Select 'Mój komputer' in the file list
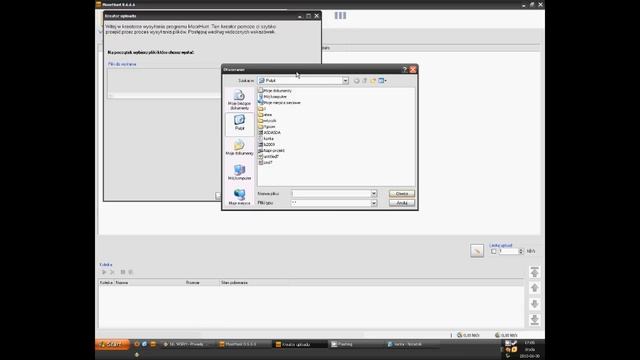 [x=273, y=97]
